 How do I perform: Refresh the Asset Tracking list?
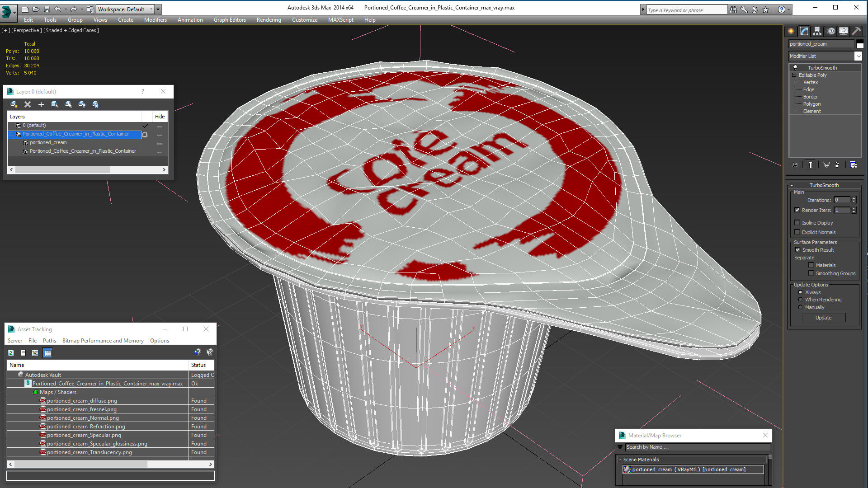11,353
